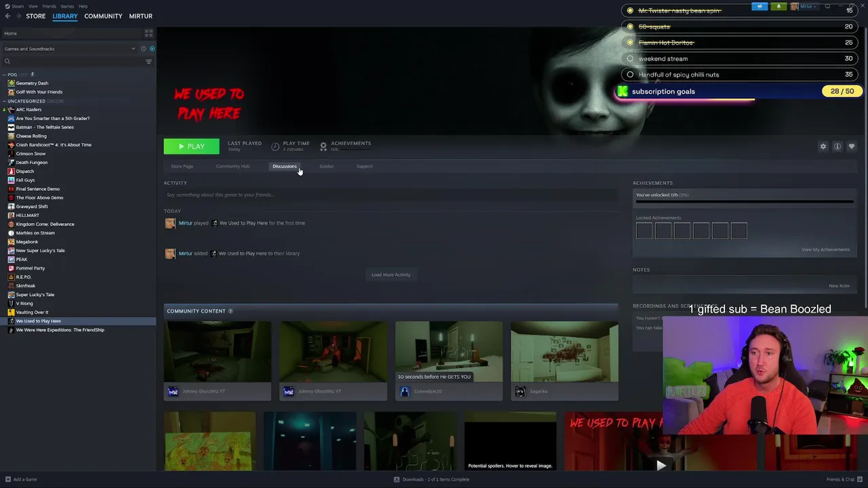Viewport: 868px width, 488px height.
Task: Select Golf With Your Friends icon
Action: click(11, 92)
